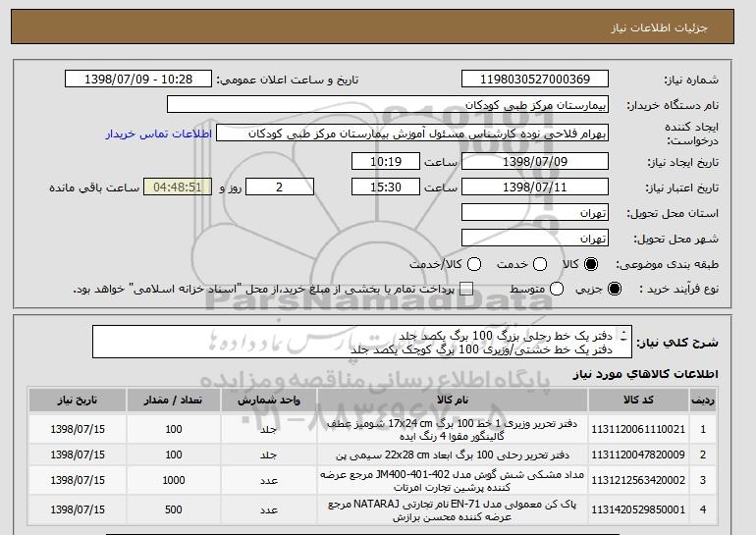The width and height of the screenshot is (756, 535).
Task: Click the delivery city field تهران
Action: pyautogui.click(x=535, y=239)
